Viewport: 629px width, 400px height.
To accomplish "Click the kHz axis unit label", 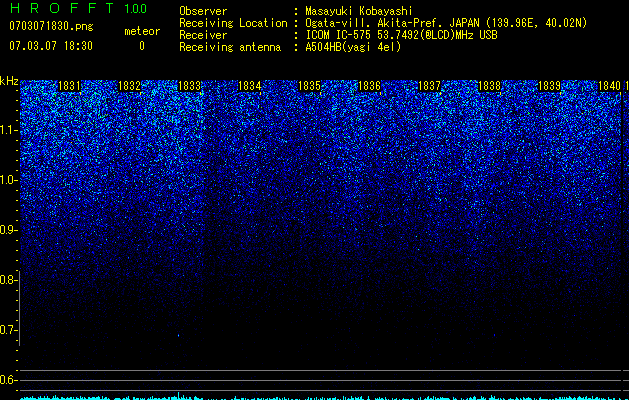I will [9, 81].
